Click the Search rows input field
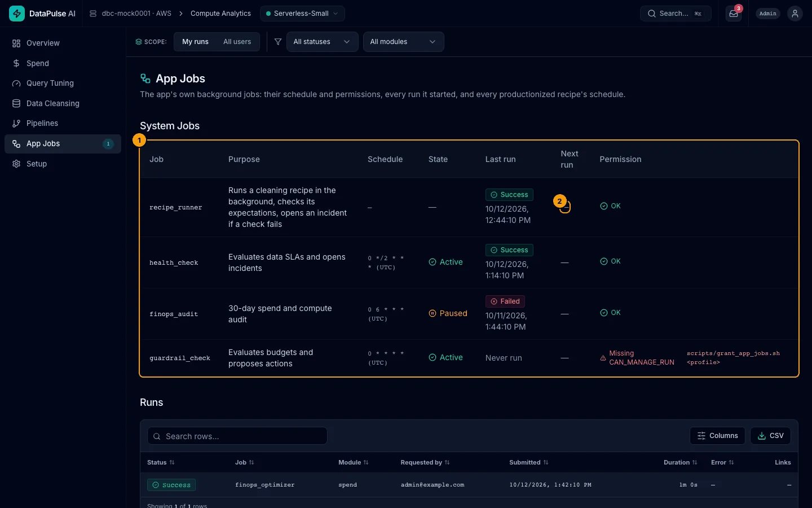The image size is (812, 508). pos(237,436)
